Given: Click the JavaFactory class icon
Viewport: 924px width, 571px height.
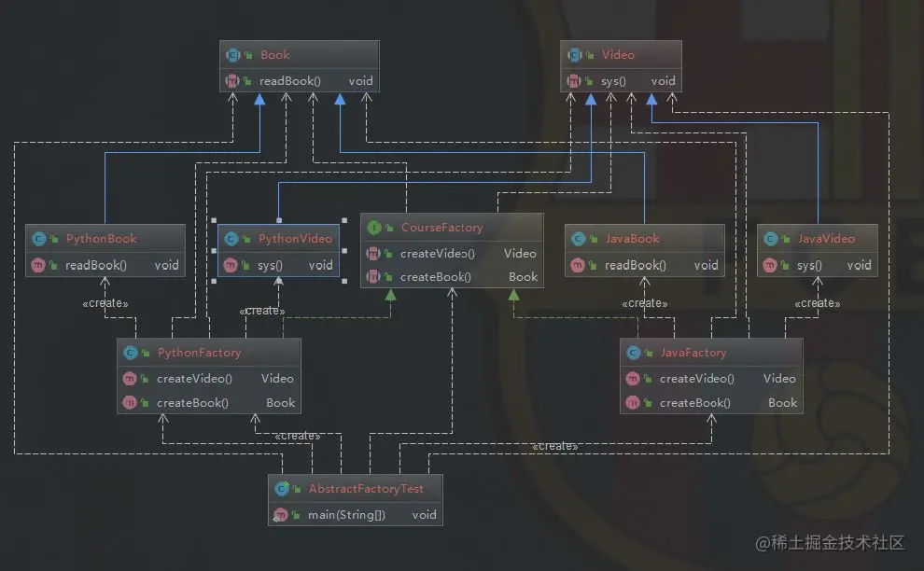Looking at the screenshot, I should (x=634, y=353).
